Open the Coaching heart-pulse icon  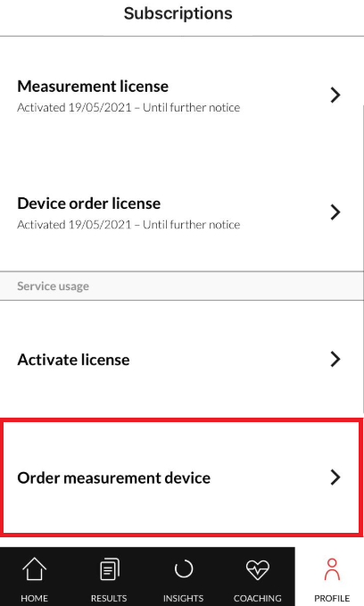tap(257, 570)
